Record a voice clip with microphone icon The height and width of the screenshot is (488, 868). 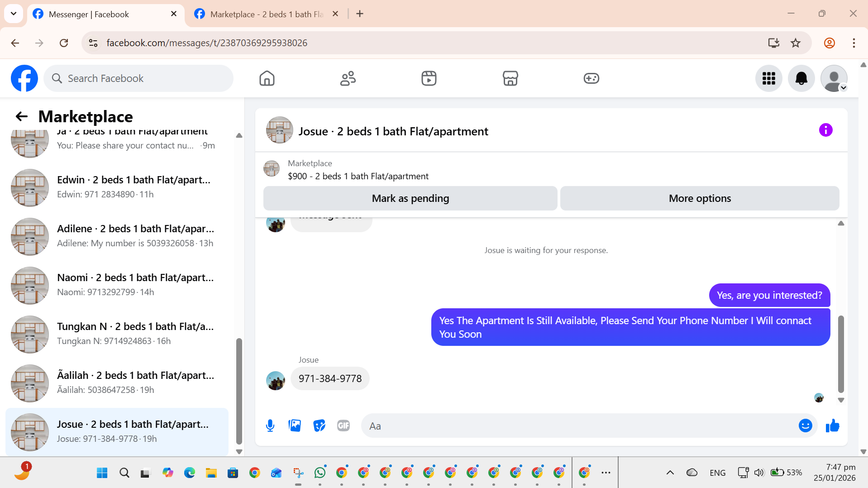coord(270,426)
